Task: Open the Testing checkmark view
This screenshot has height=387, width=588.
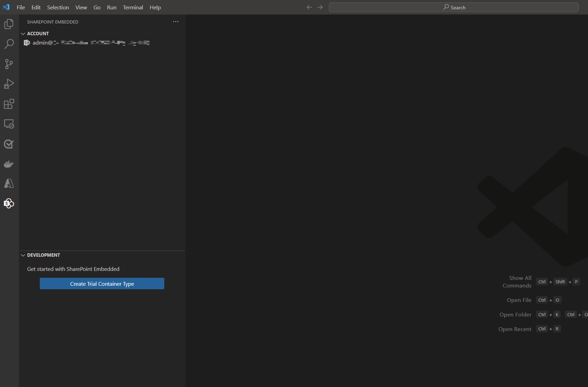Action: 9,144
